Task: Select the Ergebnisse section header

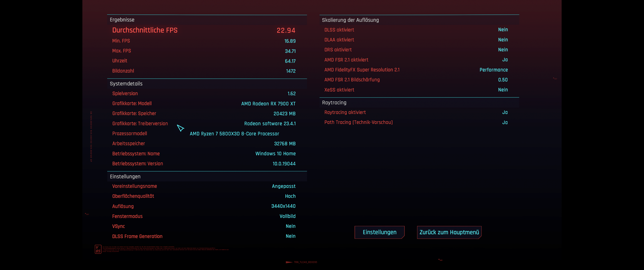Action: 122,20
